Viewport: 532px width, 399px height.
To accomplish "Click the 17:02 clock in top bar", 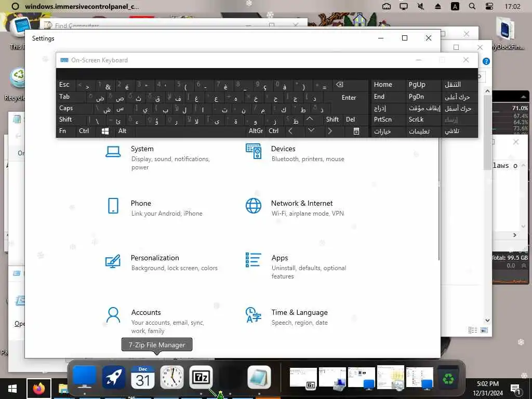I will click(x=512, y=6).
